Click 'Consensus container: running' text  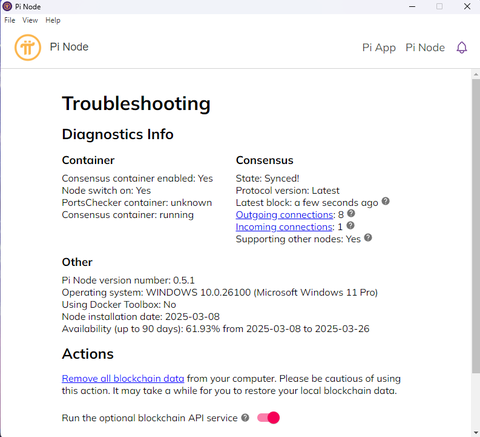[128, 215]
